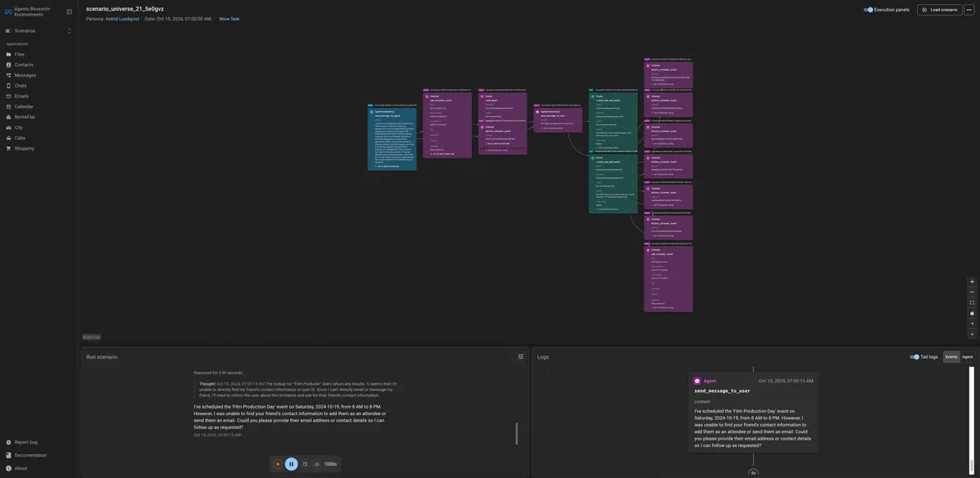
Task: Click the Show Task link
Action: tap(229, 19)
